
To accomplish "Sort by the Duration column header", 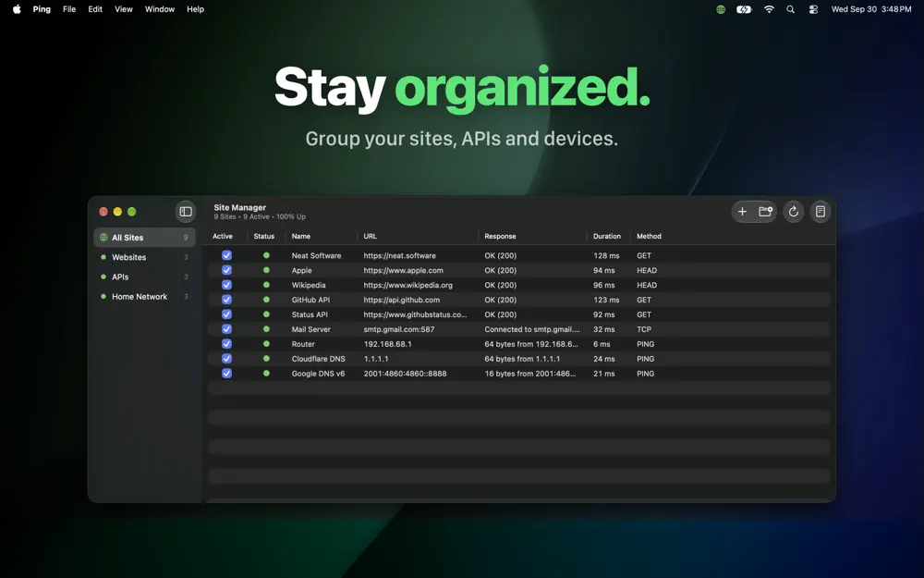I will click(x=607, y=236).
